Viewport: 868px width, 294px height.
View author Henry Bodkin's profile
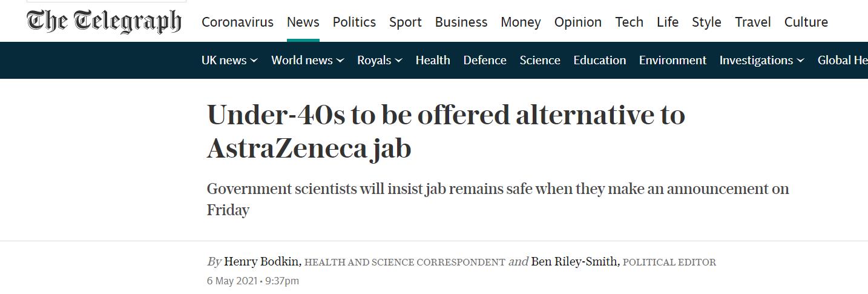point(261,261)
